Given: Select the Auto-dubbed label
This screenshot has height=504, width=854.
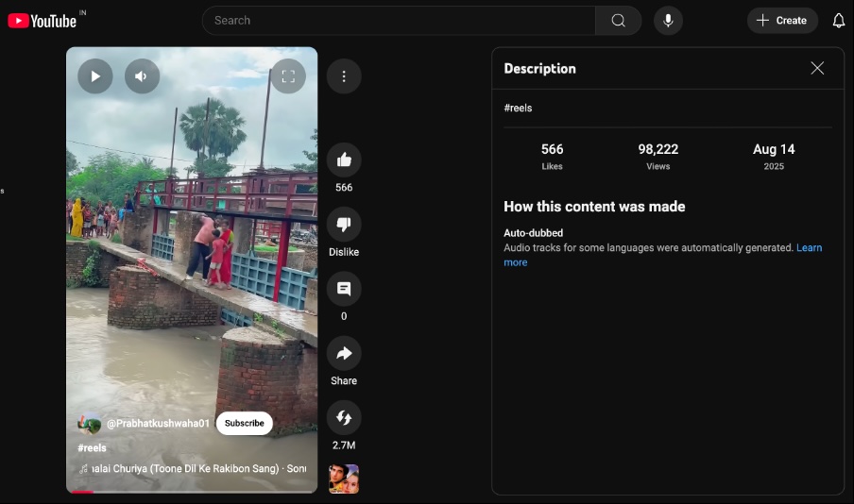Looking at the screenshot, I should [x=533, y=233].
